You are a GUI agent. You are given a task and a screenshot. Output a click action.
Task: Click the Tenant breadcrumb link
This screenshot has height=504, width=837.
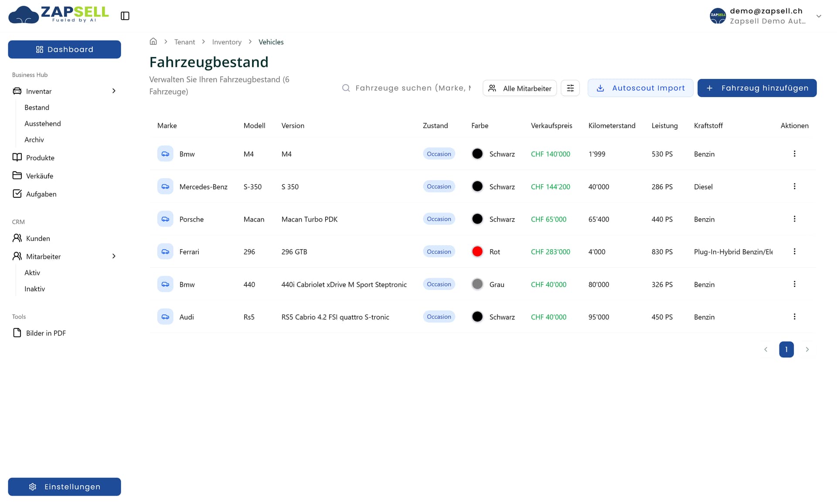click(184, 42)
